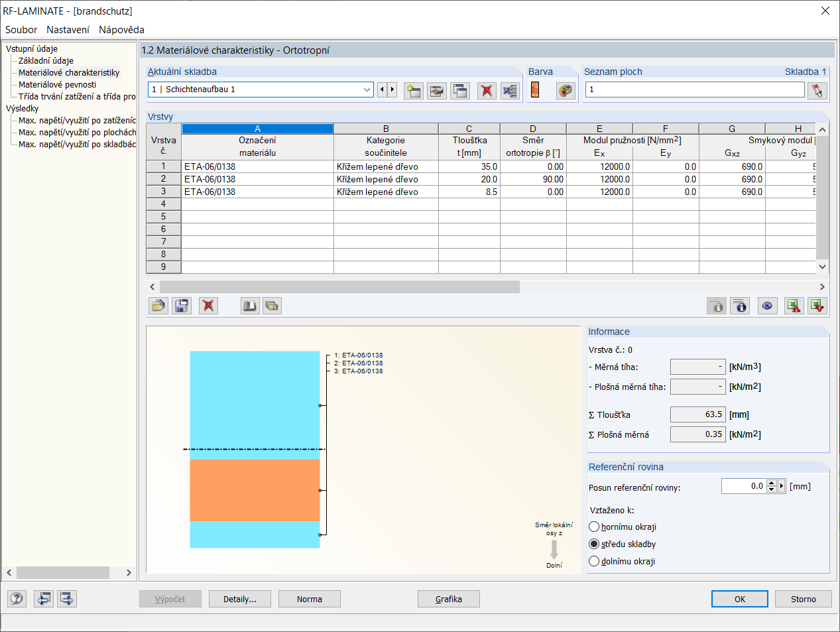Open material library book icon

[250, 306]
